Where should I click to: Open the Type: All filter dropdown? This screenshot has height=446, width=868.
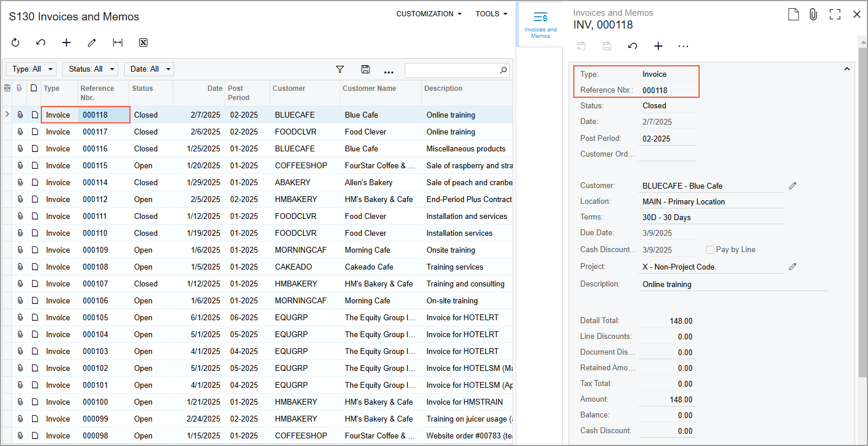tap(32, 69)
